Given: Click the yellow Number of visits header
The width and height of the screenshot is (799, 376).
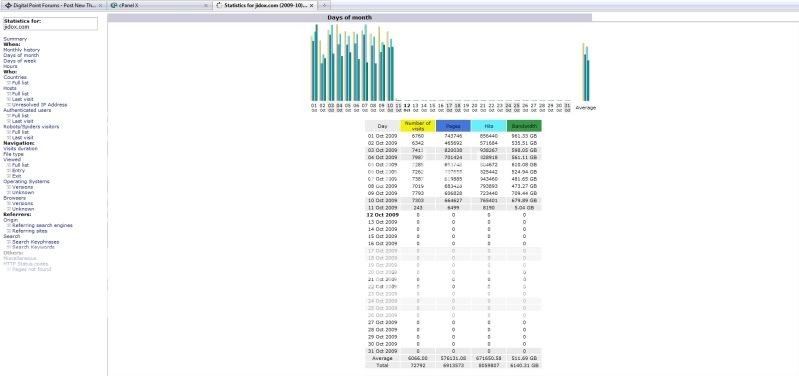Looking at the screenshot, I should point(418,126).
